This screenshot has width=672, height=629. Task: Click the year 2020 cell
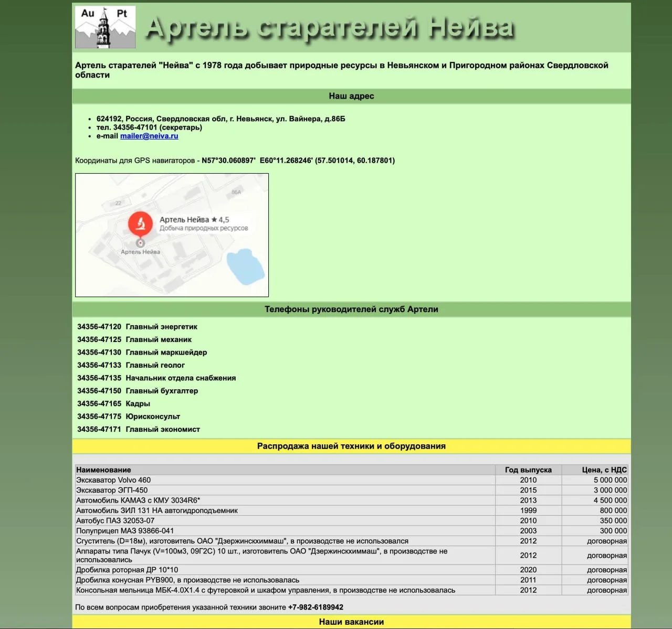pyautogui.click(x=528, y=570)
